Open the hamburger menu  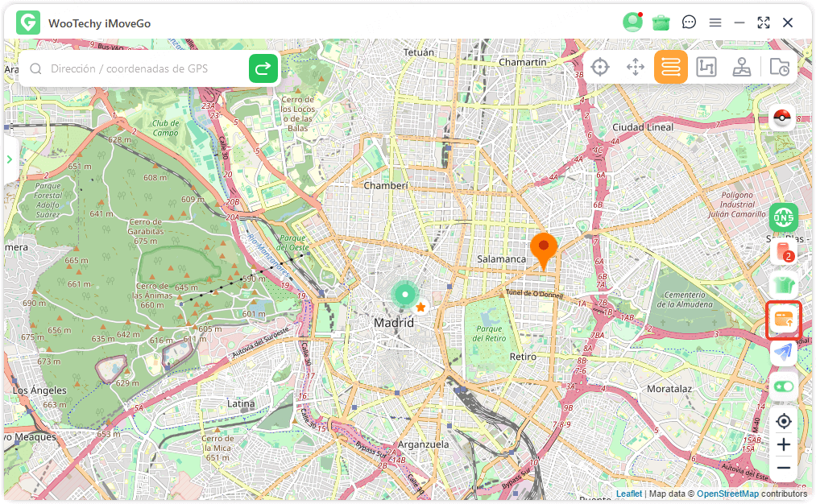point(715,23)
